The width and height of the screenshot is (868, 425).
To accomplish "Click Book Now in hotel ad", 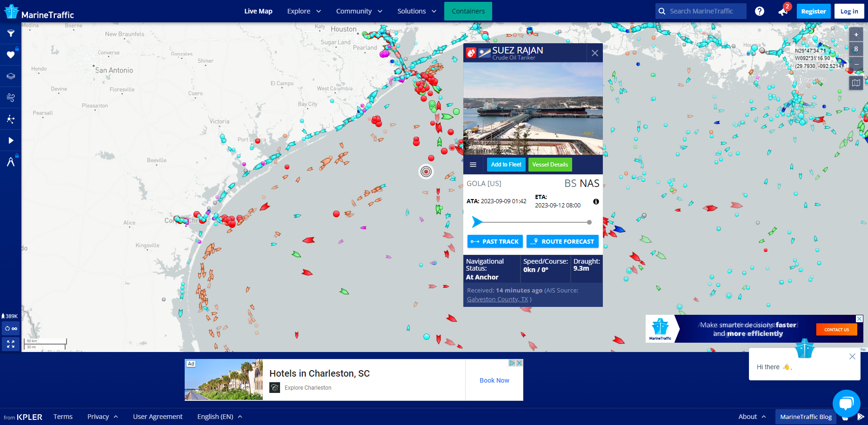I will coord(494,380).
